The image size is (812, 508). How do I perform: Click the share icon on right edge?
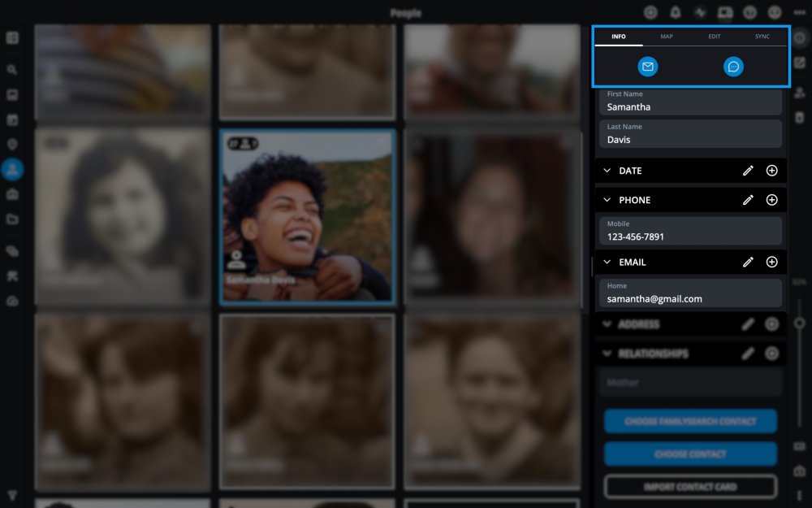[800, 63]
